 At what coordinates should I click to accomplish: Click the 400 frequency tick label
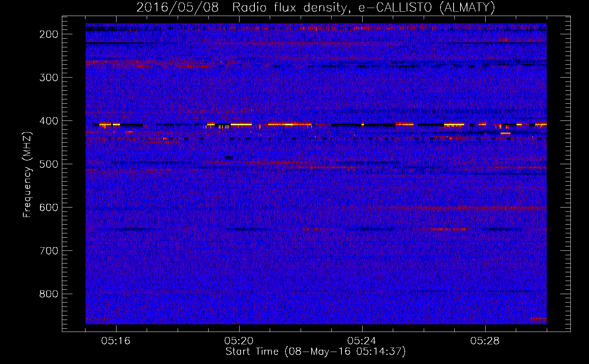[x=49, y=121]
